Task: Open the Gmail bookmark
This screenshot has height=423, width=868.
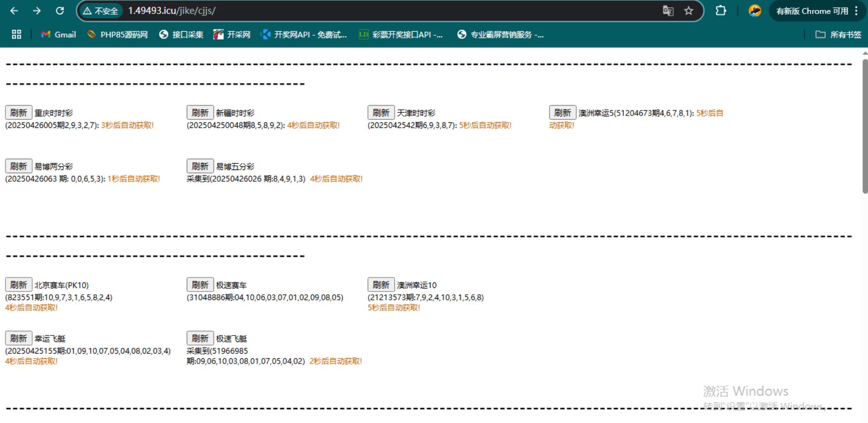Action: click(58, 34)
